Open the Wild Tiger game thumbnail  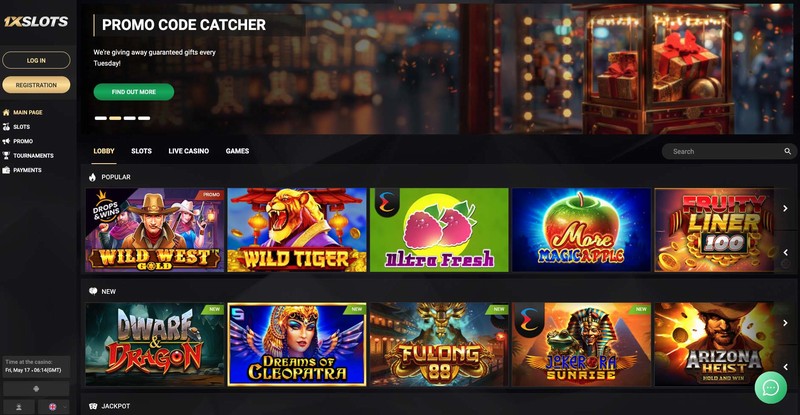(297, 230)
